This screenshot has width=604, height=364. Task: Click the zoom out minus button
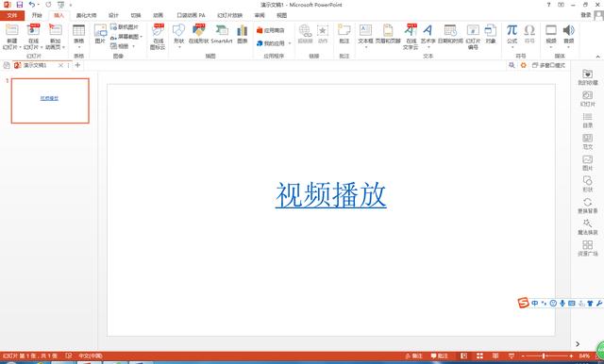coord(523,356)
